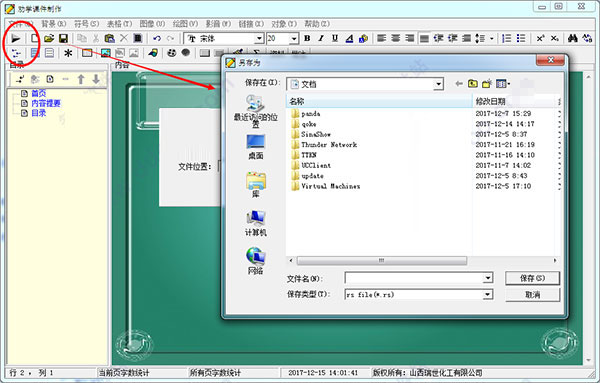
Task: Click the X delete icon in toolbar
Action: click(124, 38)
